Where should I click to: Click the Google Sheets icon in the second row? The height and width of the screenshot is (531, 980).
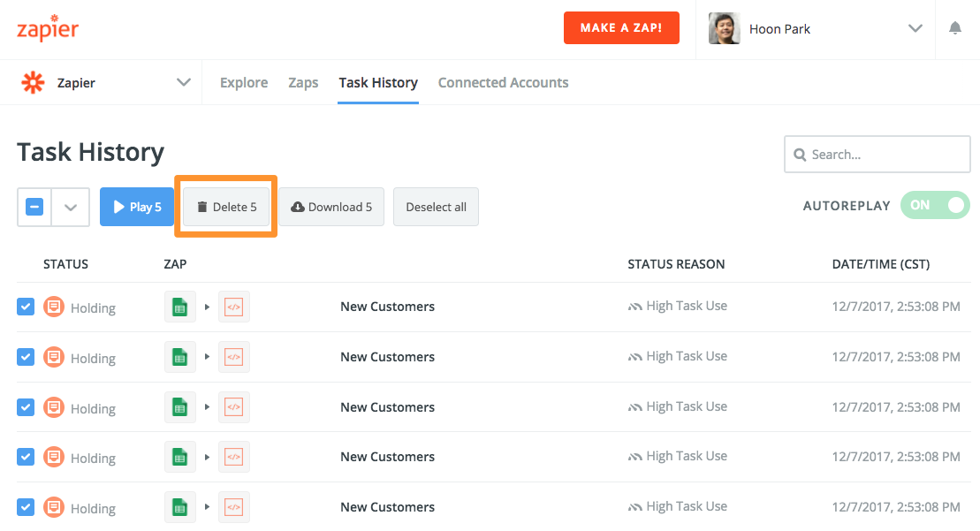pyautogui.click(x=180, y=357)
